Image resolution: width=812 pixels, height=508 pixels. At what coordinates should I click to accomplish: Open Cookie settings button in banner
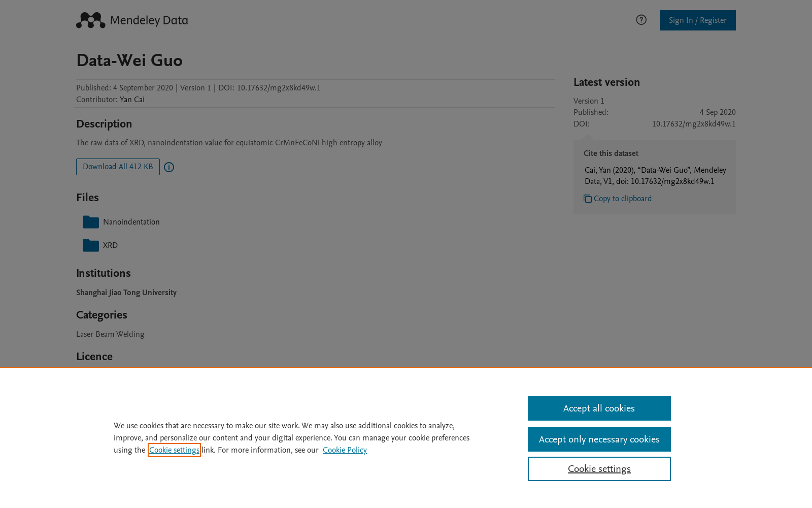point(599,469)
